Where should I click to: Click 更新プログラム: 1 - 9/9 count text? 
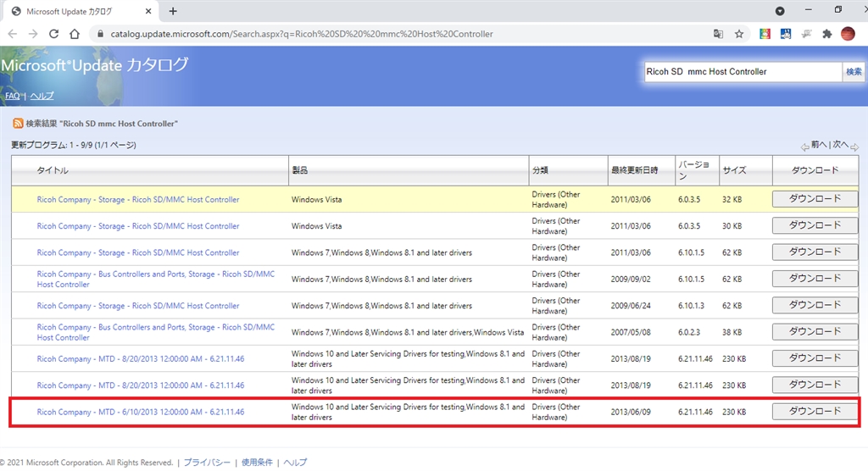74,145
